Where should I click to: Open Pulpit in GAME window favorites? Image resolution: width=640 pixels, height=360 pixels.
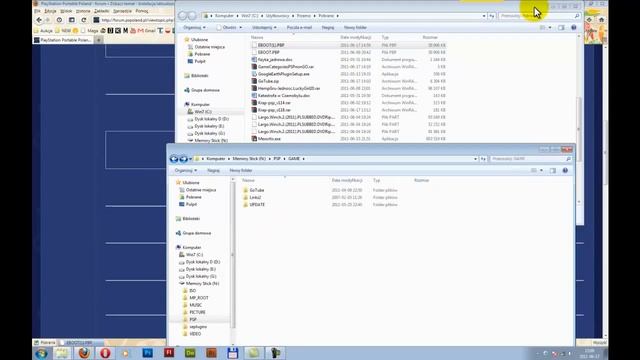pos(191,204)
